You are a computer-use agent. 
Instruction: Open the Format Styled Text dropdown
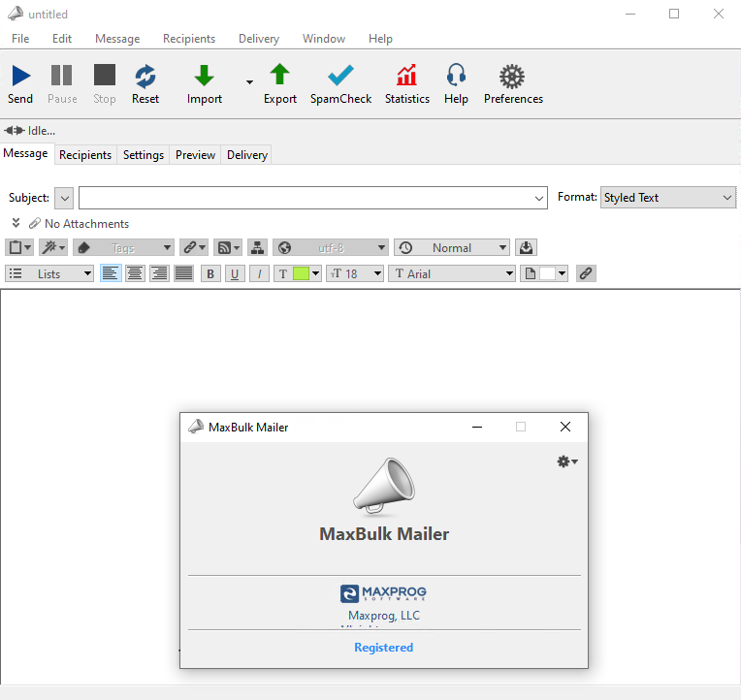667,198
